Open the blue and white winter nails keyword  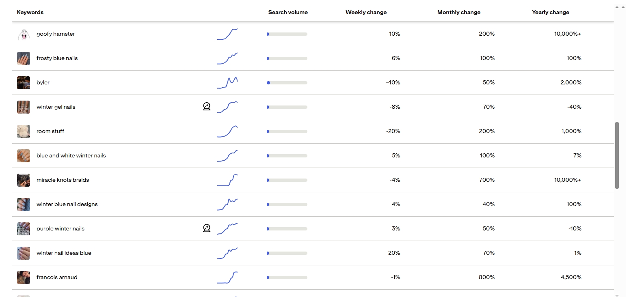click(71, 155)
